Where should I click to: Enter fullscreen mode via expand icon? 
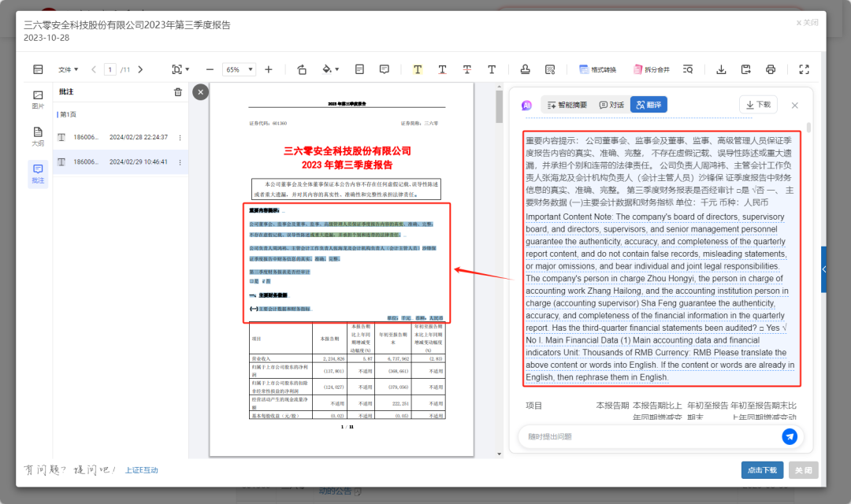click(x=804, y=69)
